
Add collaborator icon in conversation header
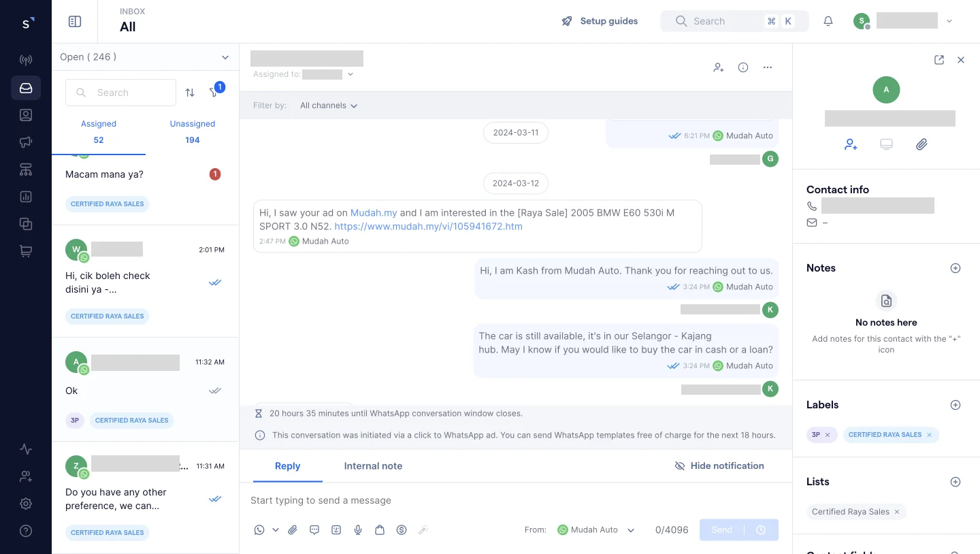719,67
